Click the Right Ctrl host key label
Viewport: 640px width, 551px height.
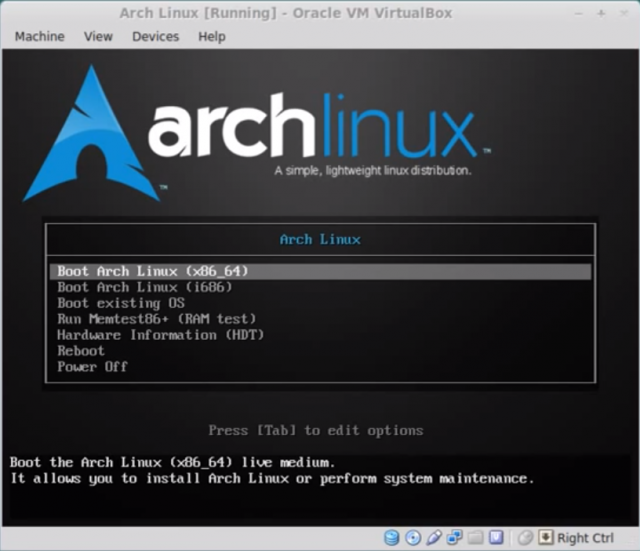pyautogui.click(x=585, y=538)
